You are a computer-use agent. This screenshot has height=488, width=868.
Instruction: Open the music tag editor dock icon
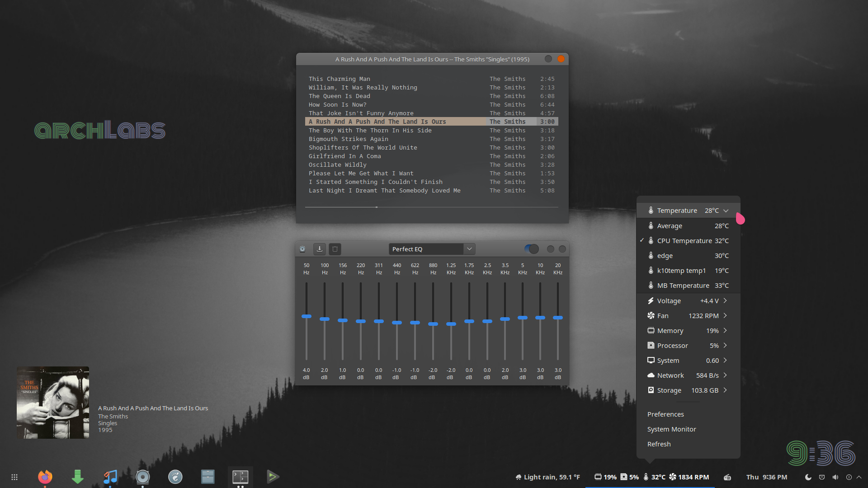tap(110, 476)
